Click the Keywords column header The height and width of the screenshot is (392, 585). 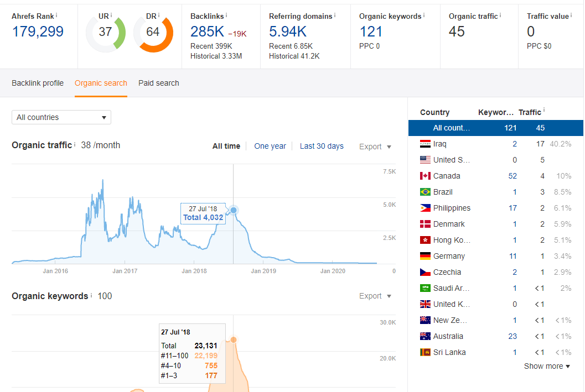click(496, 112)
